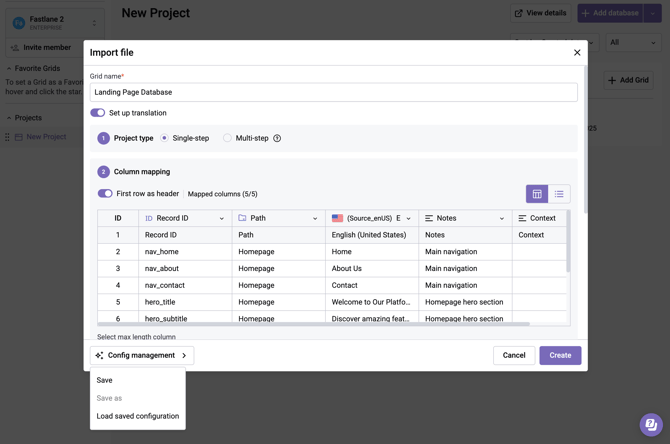This screenshot has height=444, width=670.
Task: Switch to table view icon
Action: pos(537,194)
